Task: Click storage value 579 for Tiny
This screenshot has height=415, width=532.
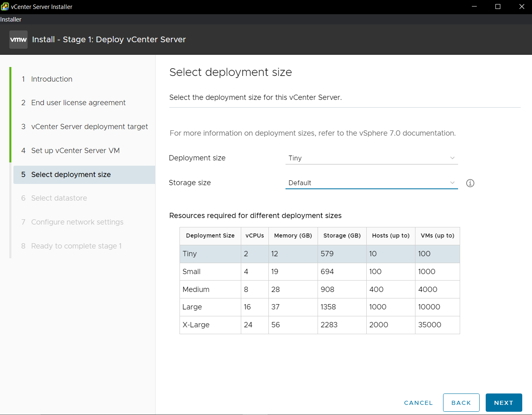Action: (x=327, y=254)
